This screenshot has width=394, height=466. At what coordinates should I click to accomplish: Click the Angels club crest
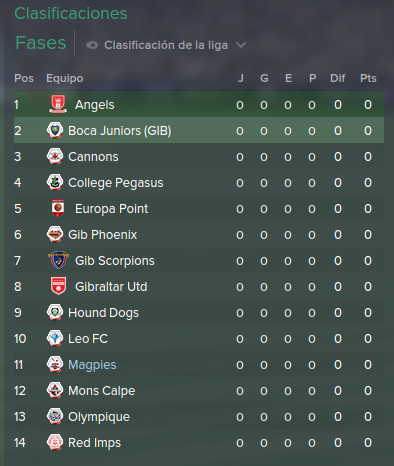click(58, 104)
